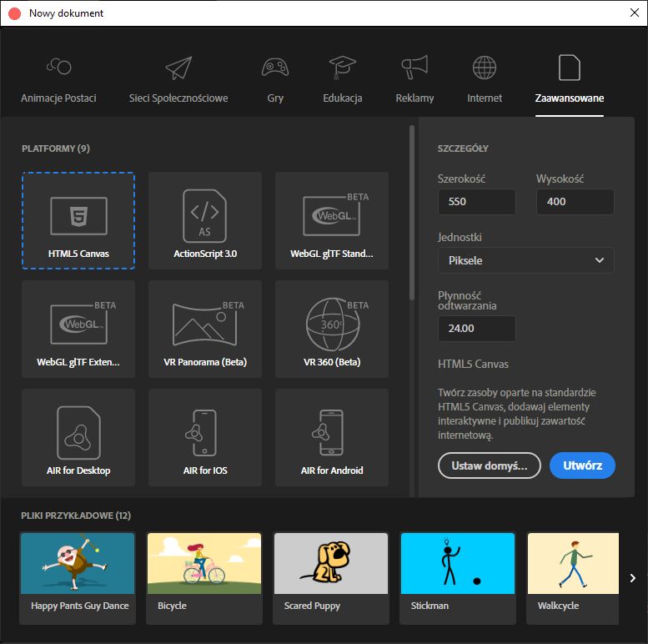This screenshot has height=644, width=648.
Task: Select the HTML5 Canvas platform icon
Action: click(78, 216)
